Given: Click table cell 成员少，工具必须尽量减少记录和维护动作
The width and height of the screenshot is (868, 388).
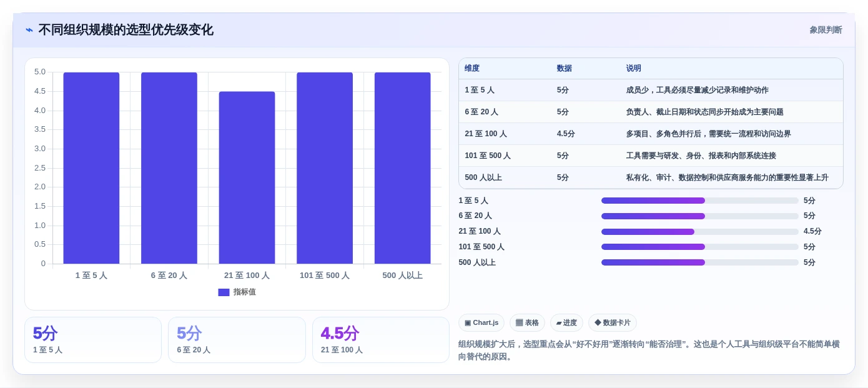Looking at the screenshot, I should 698,90.
